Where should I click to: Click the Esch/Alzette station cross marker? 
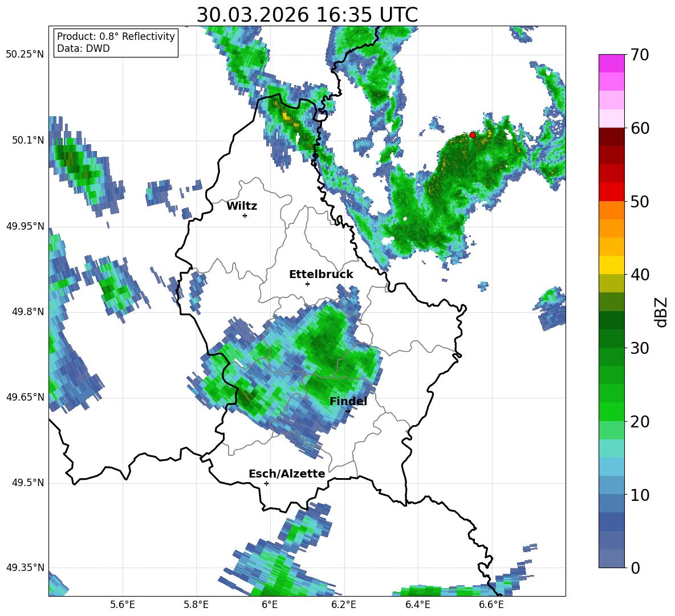click(266, 483)
